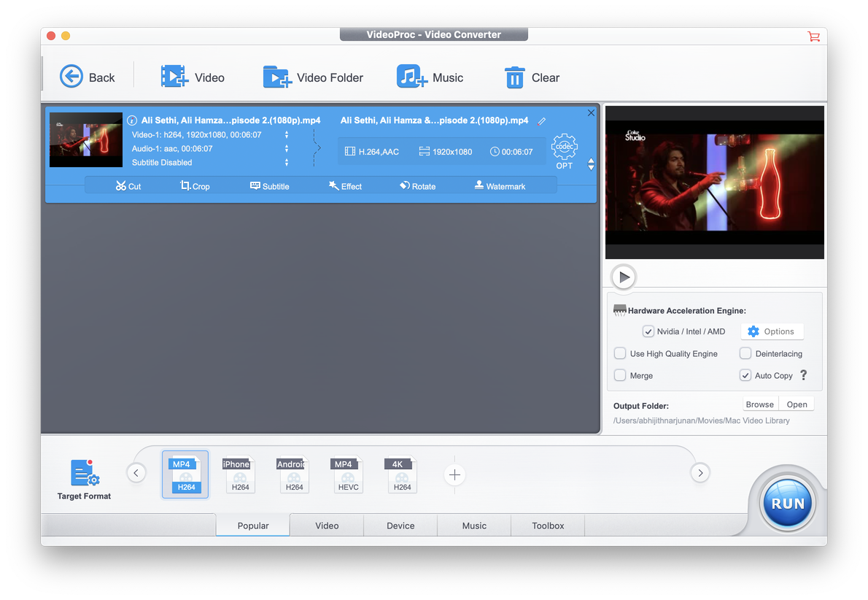Screen dimensions: 868x600
Task: Open the Video-1 track selector
Action: point(286,134)
